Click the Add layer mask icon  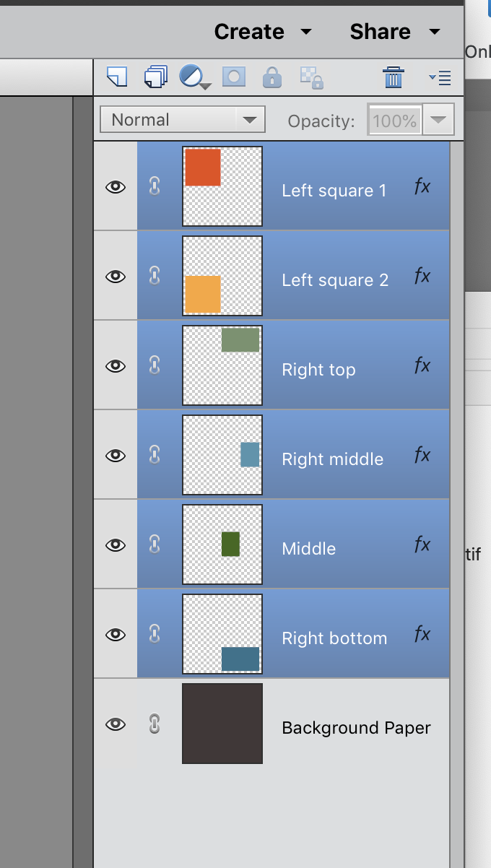click(234, 77)
